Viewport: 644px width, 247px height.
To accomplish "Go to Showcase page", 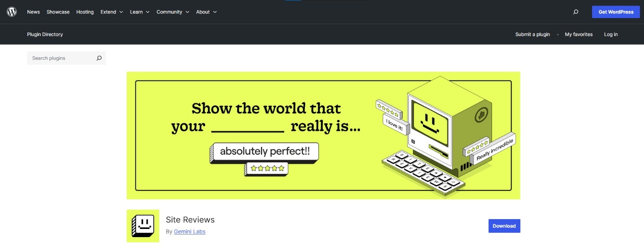I will click(x=58, y=12).
